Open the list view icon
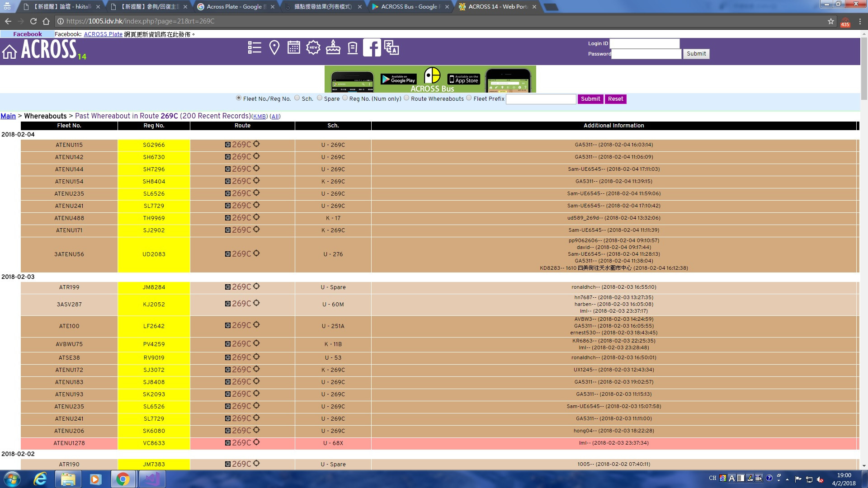Image resolution: width=868 pixels, height=488 pixels. pos(255,47)
